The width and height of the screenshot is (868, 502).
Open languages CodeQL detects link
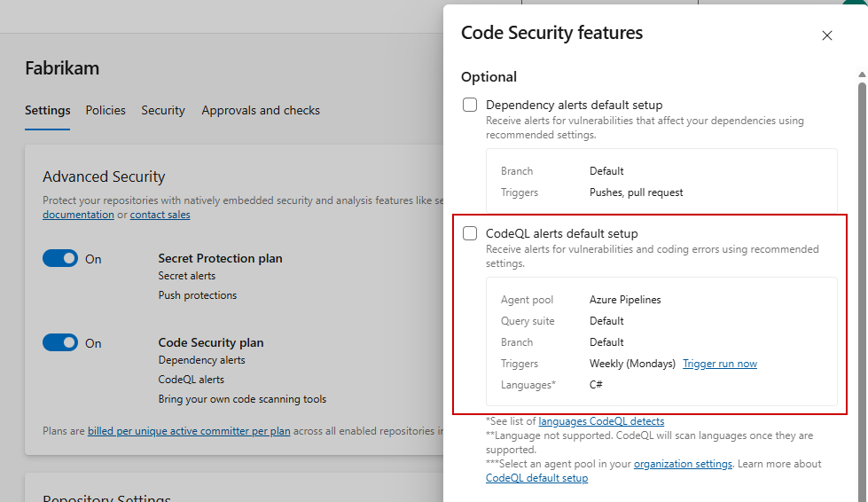click(601, 421)
